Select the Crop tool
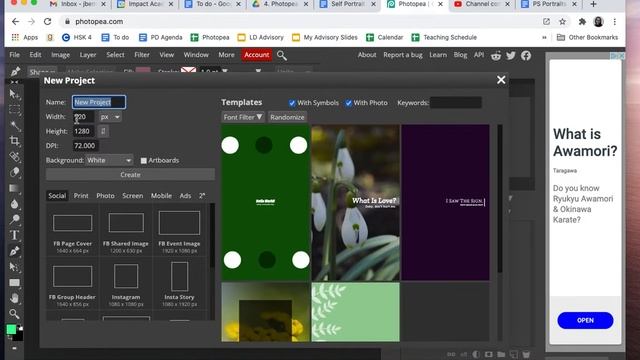 point(14,141)
